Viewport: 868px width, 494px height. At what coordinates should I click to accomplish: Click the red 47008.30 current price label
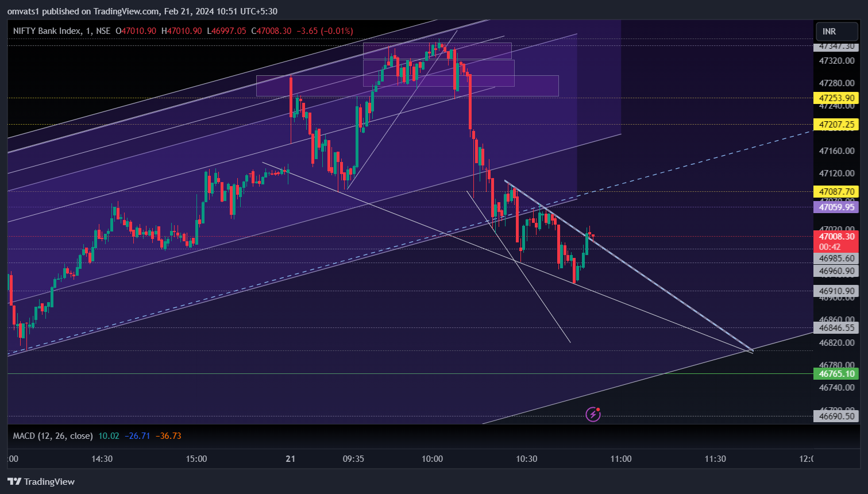pos(836,241)
